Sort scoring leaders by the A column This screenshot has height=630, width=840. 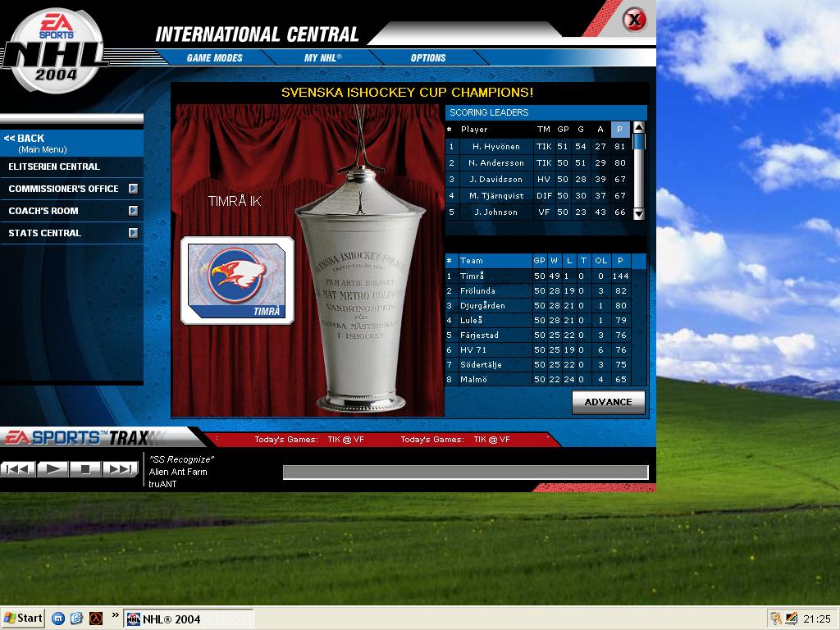pos(600,129)
